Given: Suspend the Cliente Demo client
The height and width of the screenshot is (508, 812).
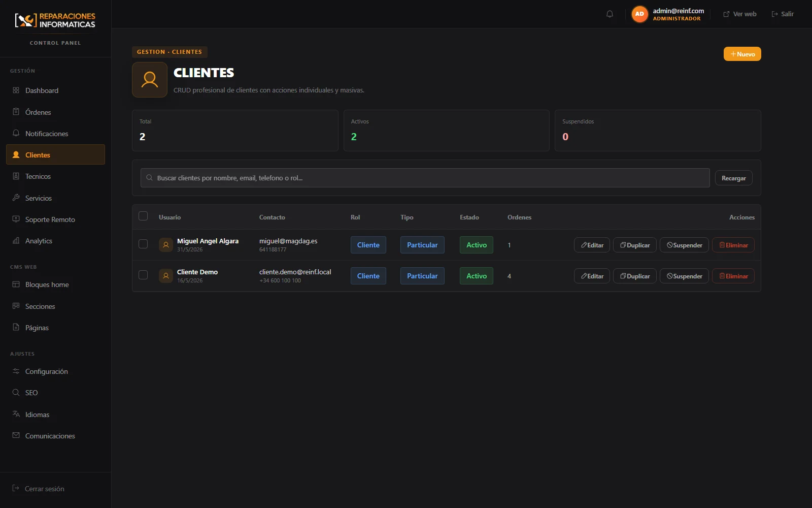Looking at the screenshot, I should (x=684, y=276).
